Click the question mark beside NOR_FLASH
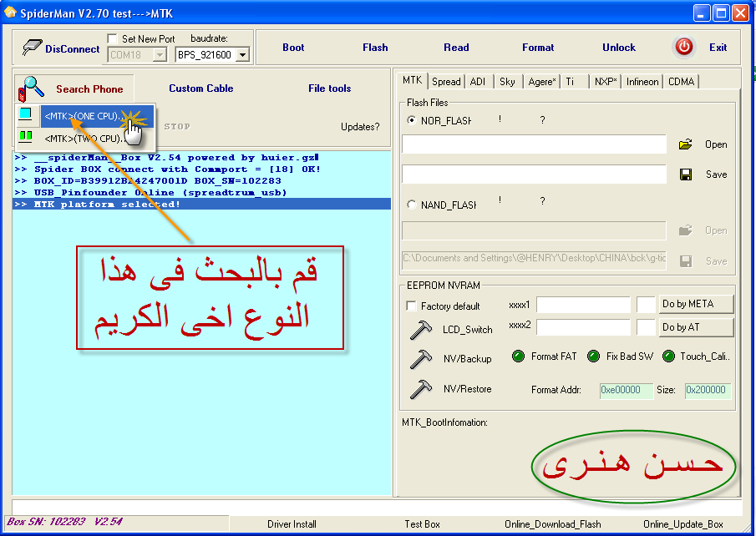 pos(542,120)
